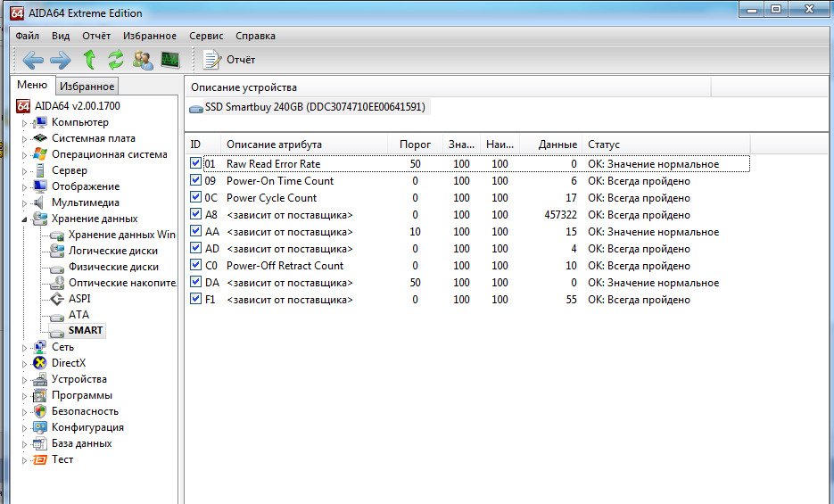
Task: Open the users manage icon in toolbar
Action: pyautogui.click(x=143, y=60)
